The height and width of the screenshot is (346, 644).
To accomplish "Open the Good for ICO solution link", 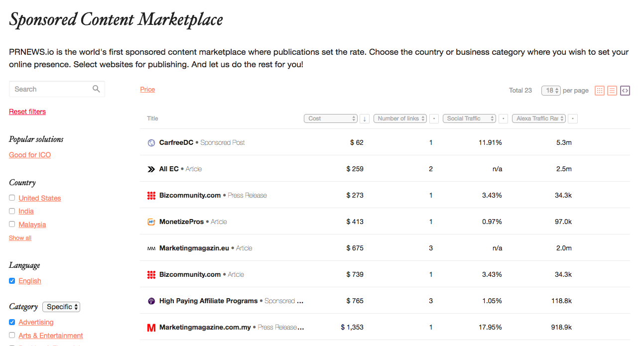I will 30,155.
